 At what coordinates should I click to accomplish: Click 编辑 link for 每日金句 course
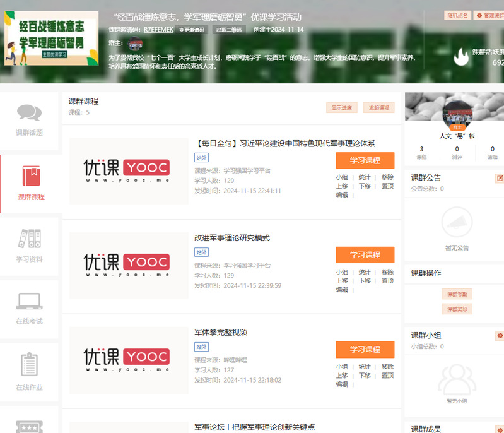(342, 194)
